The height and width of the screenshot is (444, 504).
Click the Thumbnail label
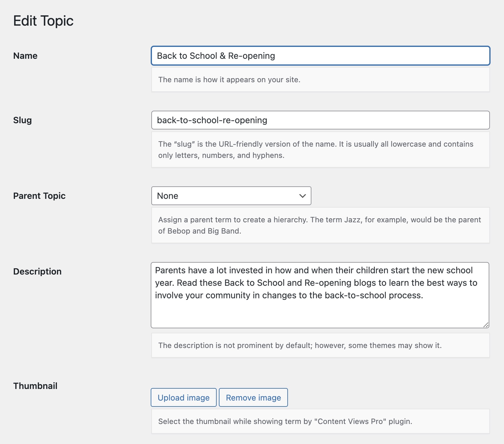click(35, 386)
